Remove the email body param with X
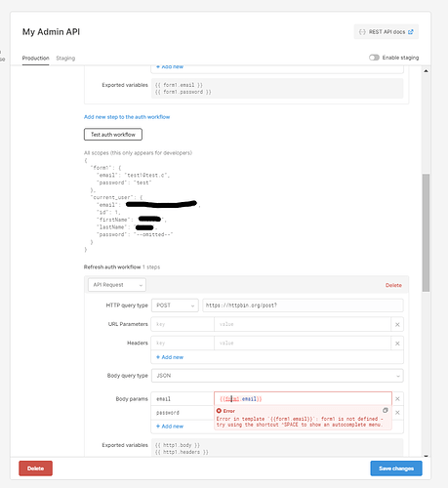The width and height of the screenshot is (448, 488). tap(397, 399)
